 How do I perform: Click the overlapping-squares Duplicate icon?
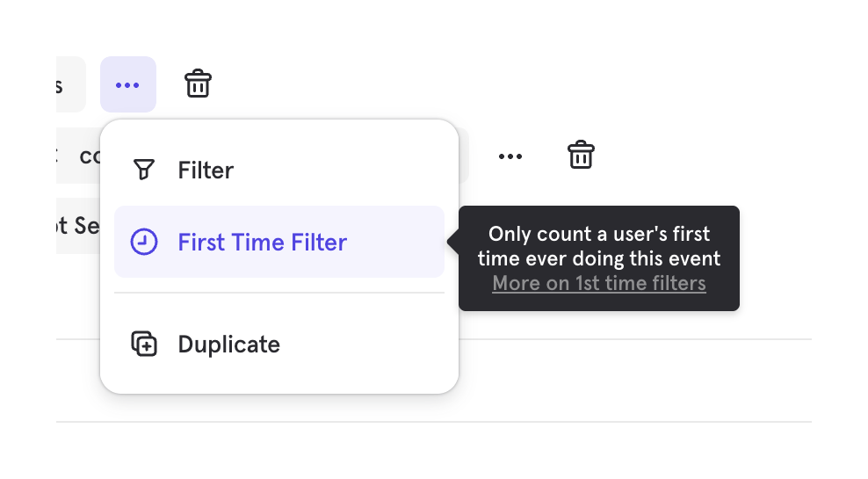(143, 344)
